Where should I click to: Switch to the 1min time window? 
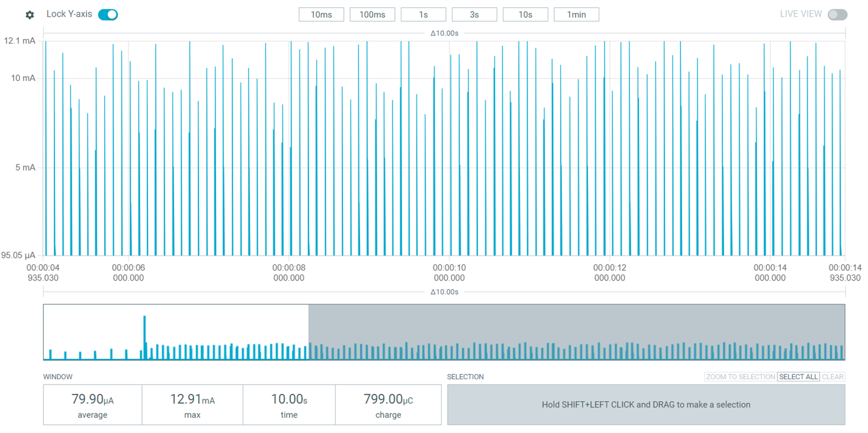[576, 14]
